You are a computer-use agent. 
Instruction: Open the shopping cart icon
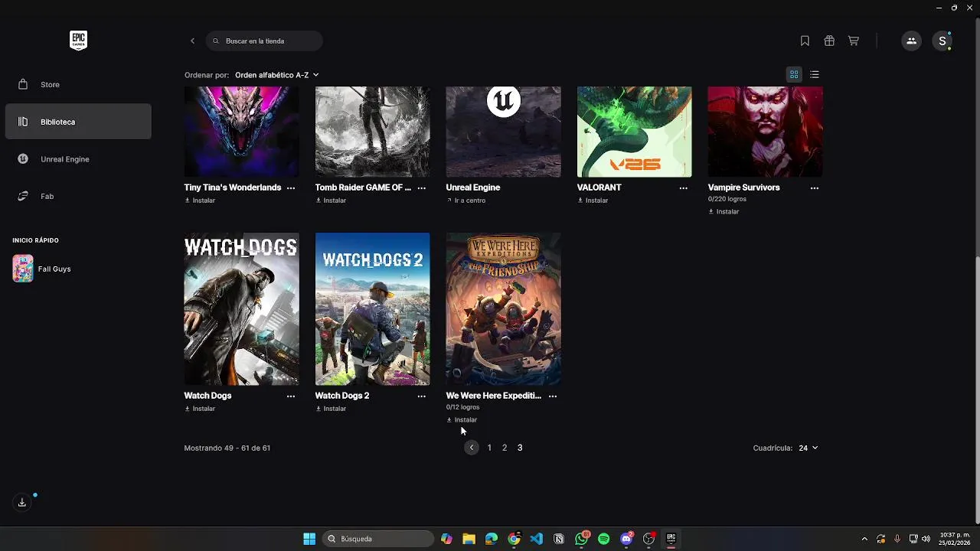854,41
